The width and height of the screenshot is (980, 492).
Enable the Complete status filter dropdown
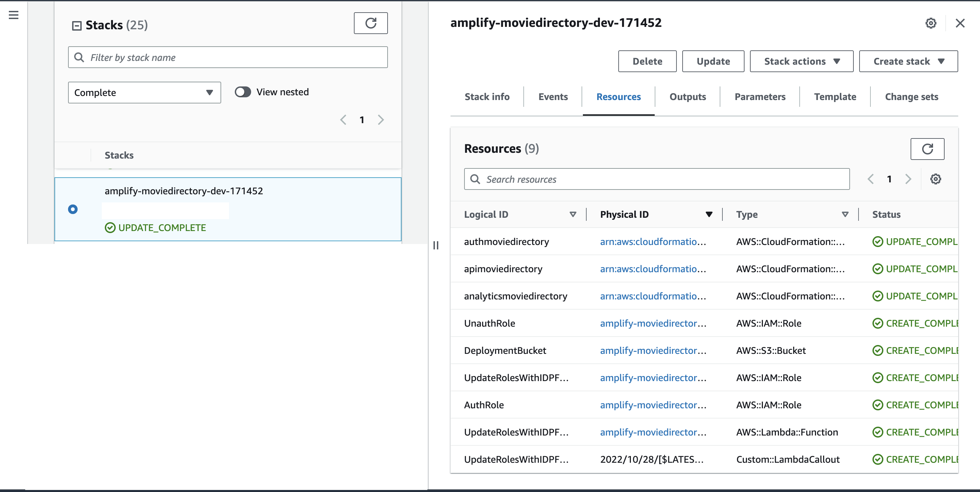coord(143,92)
